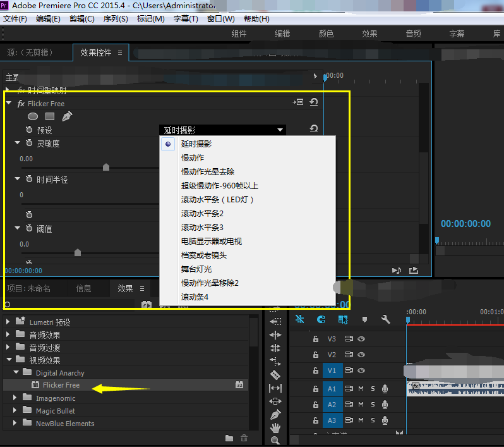Select free draw bezier pen mask tool
Image resolution: width=504 pixels, height=447 pixels.
click(x=67, y=116)
